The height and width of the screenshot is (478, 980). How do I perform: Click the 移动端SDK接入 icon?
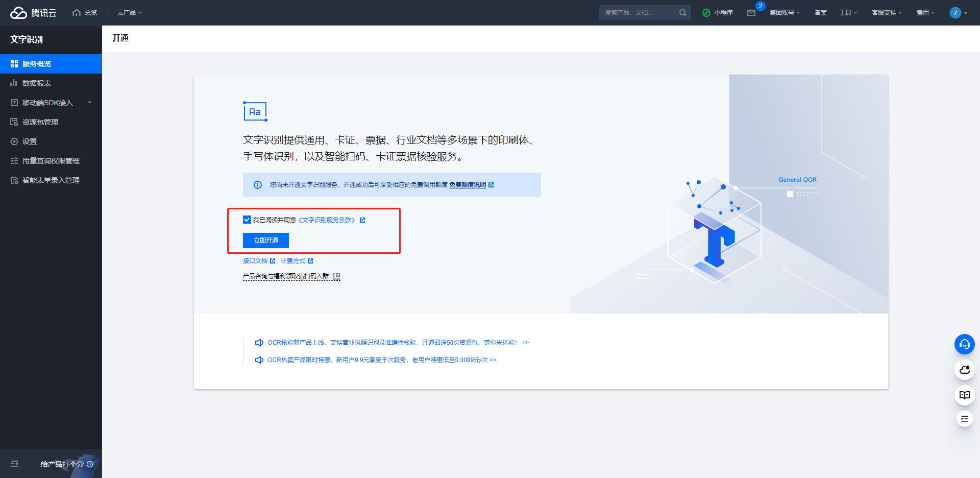14,103
